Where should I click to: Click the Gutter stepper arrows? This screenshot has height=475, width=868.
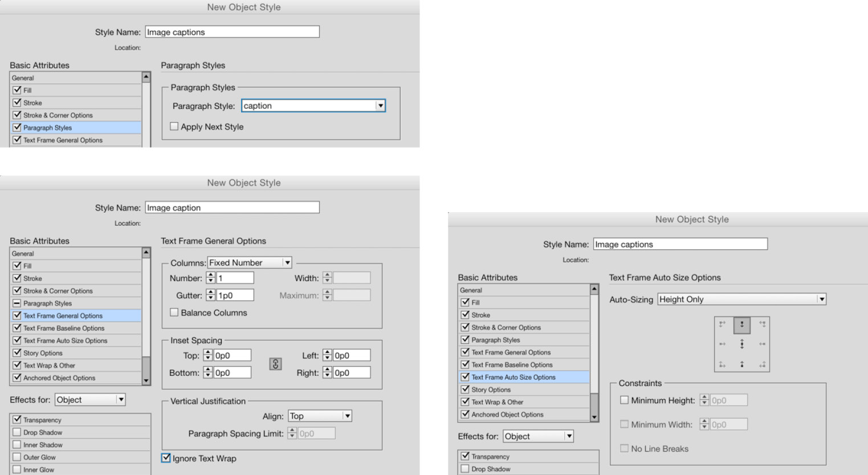point(211,295)
